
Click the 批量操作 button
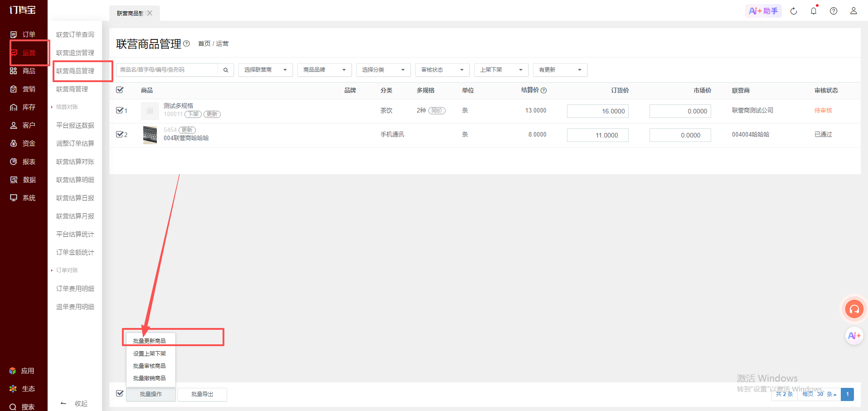151,394
